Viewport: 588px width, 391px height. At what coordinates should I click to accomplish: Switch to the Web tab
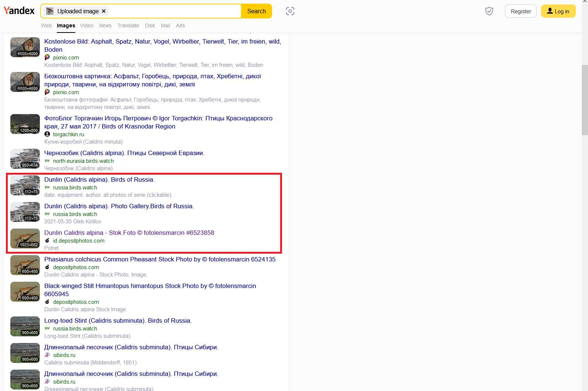click(46, 25)
